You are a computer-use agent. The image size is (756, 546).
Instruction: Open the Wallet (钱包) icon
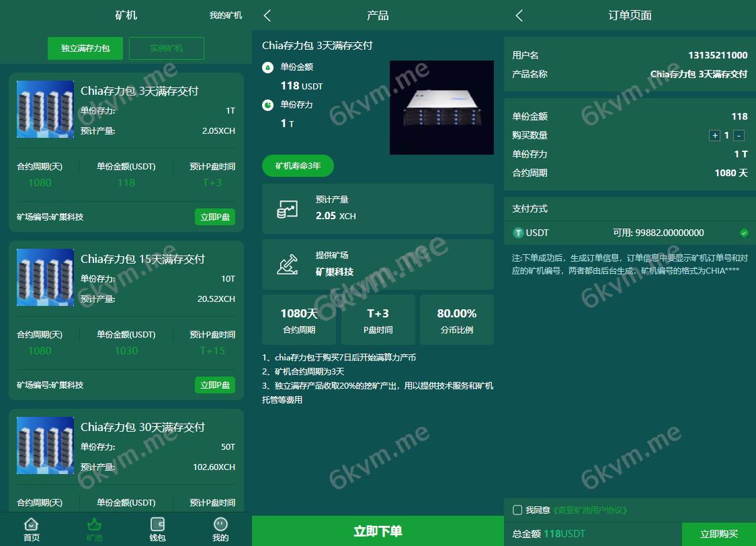(157, 524)
